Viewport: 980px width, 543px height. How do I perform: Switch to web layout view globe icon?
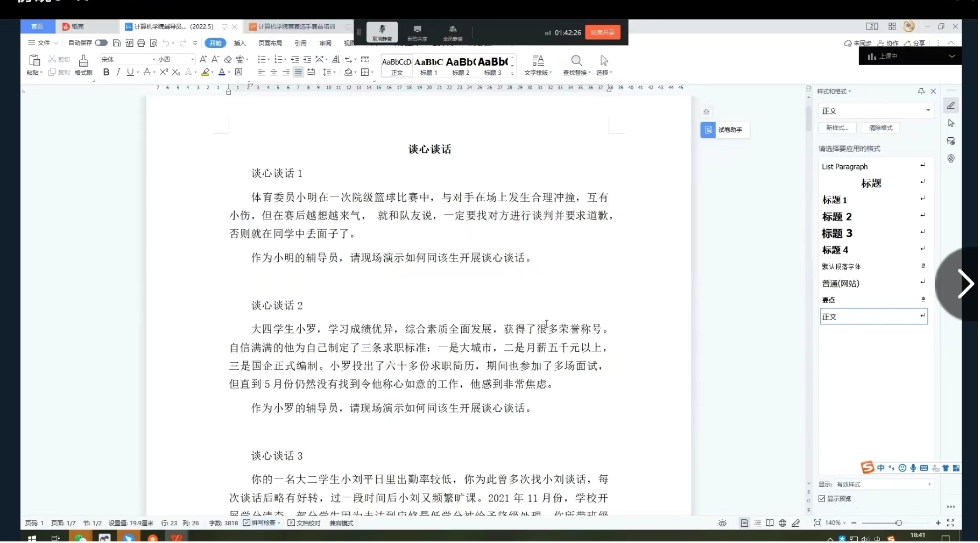782,523
